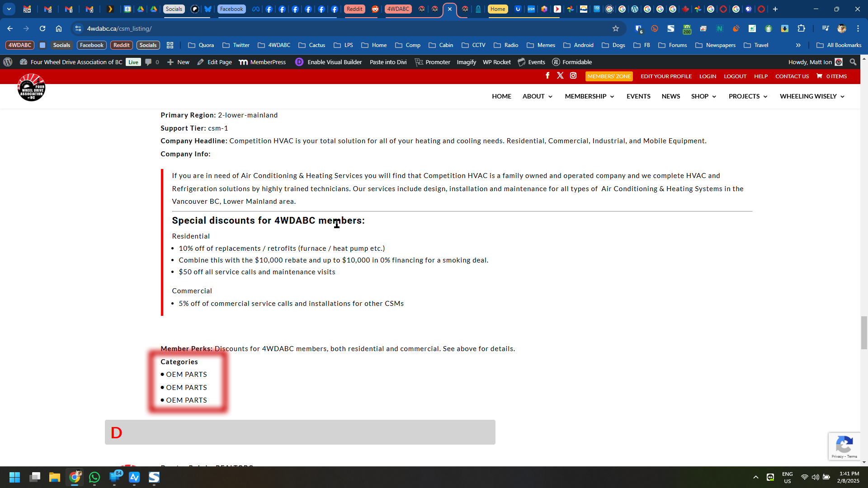Click the 4WDABC site logo
Viewport: 868px width, 488px height.
coord(31,88)
